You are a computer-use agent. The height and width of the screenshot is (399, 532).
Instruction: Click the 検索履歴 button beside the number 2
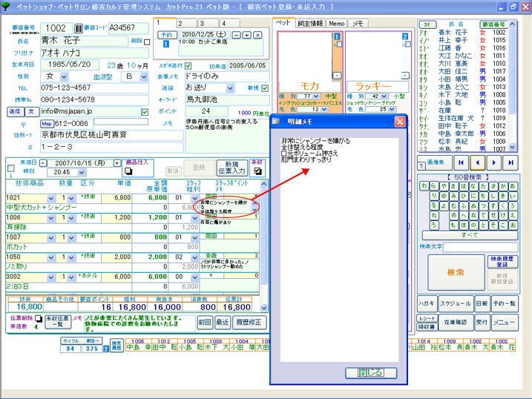pyautogui.click(x=116, y=346)
